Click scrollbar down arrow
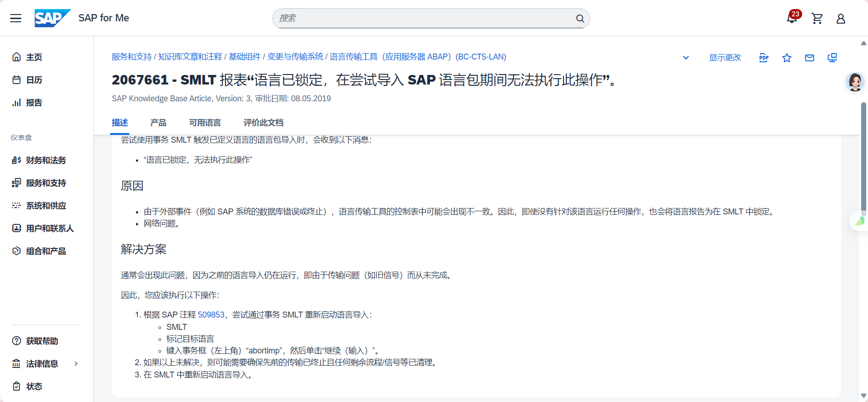 (x=863, y=396)
